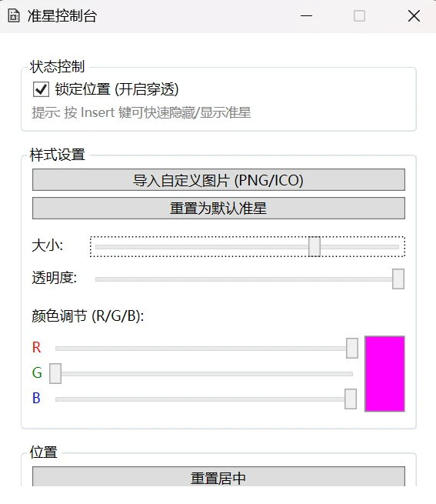
Task: Click the middle of 透明度 slider track
Action: [247, 279]
